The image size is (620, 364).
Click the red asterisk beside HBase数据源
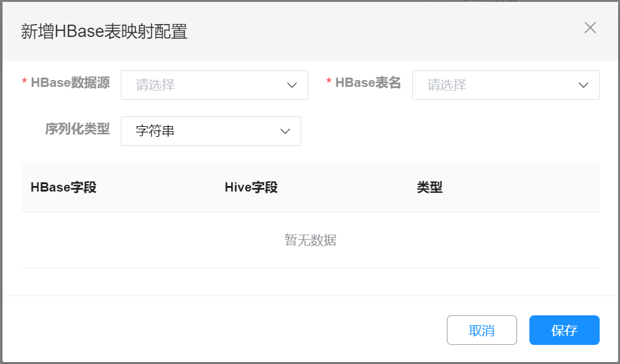click(25, 83)
